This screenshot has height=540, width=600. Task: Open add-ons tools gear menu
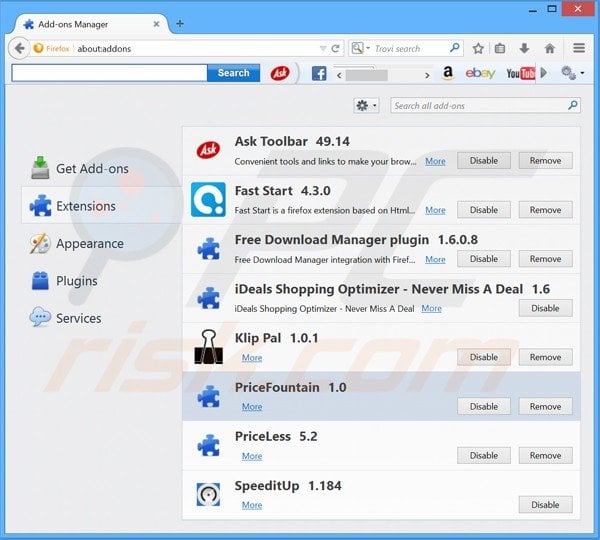(x=366, y=105)
